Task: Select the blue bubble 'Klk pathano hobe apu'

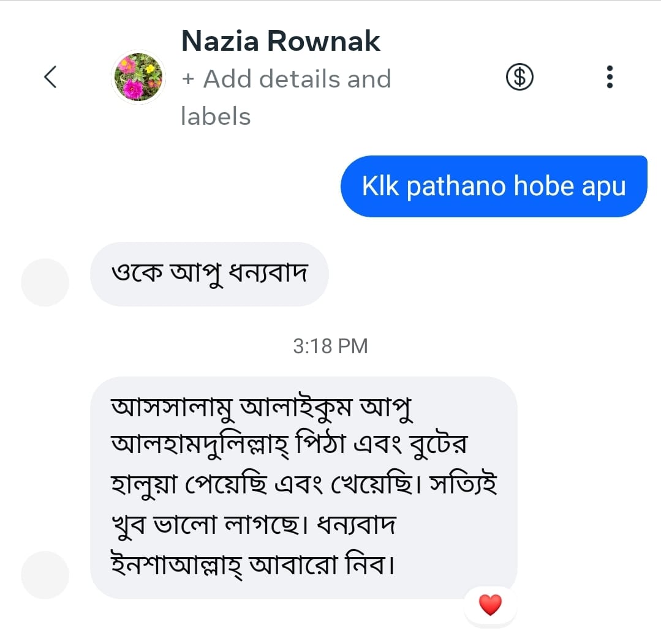Action: point(493,186)
